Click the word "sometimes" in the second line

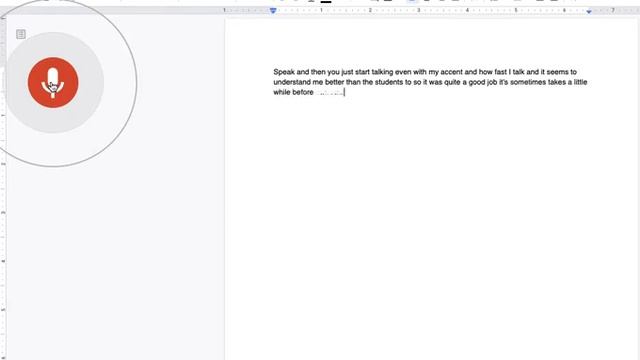(x=528, y=82)
